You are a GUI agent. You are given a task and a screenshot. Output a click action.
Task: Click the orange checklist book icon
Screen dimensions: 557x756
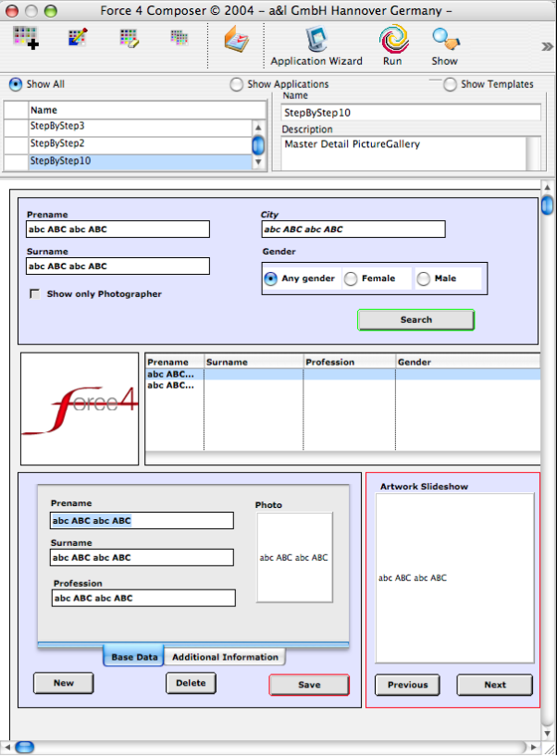coord(237,41)
